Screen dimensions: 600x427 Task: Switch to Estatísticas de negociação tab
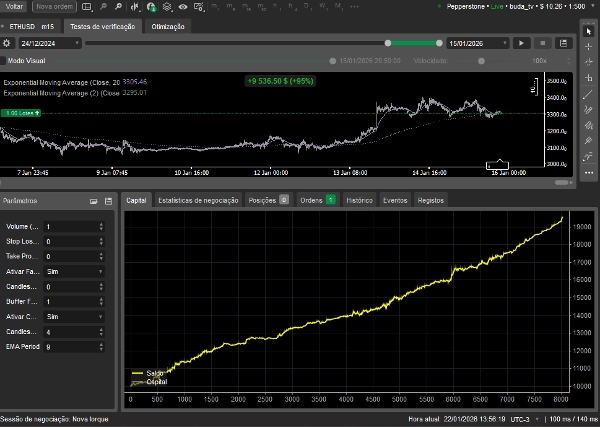197,200
